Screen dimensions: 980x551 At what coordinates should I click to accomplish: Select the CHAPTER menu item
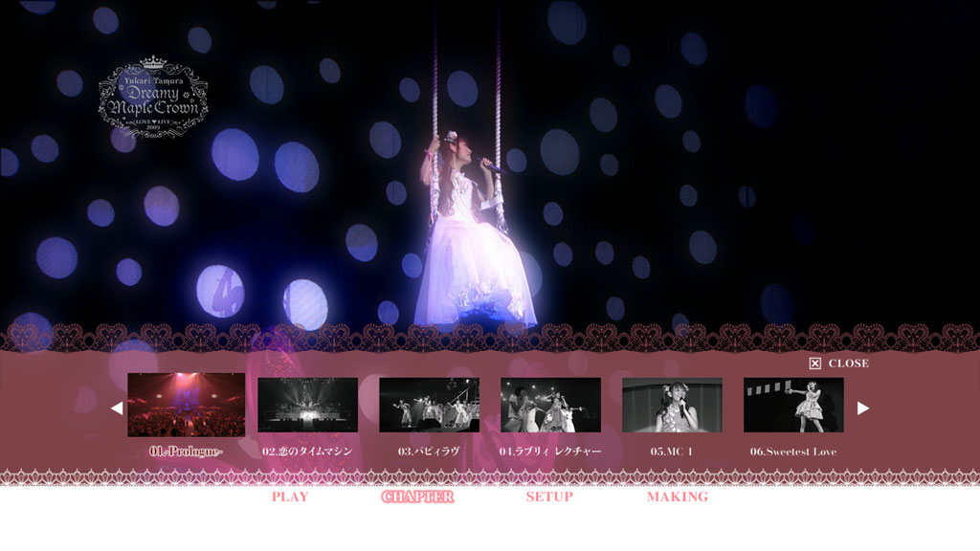point(417,497)
